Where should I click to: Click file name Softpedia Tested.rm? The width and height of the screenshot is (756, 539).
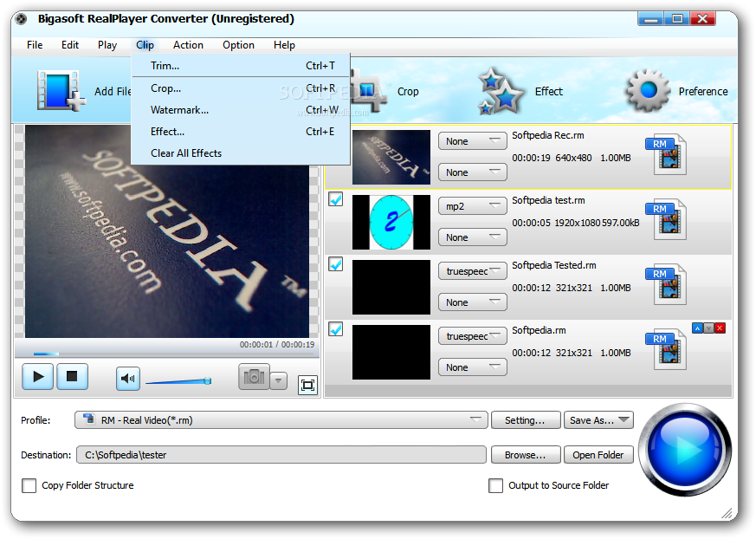pos(554,265)
